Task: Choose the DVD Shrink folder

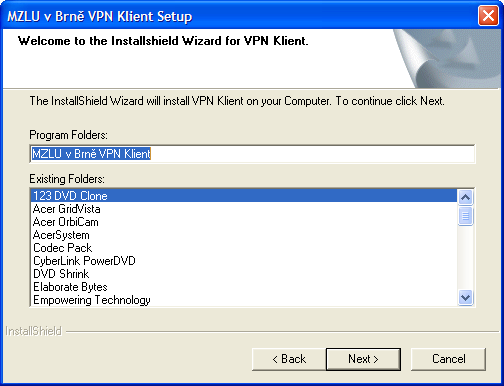Action: [x=244, y=274]
